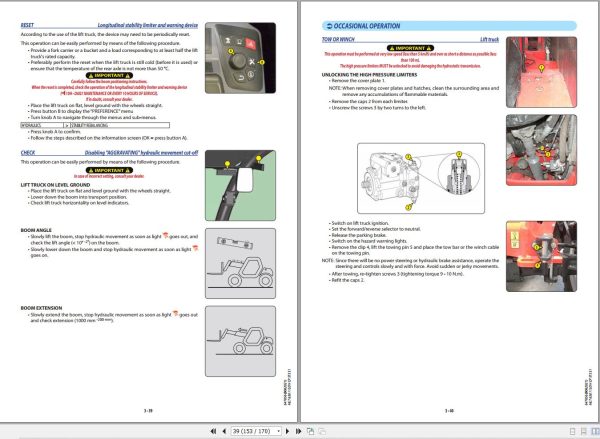Go to the previous page

click(x=224, y=431)
